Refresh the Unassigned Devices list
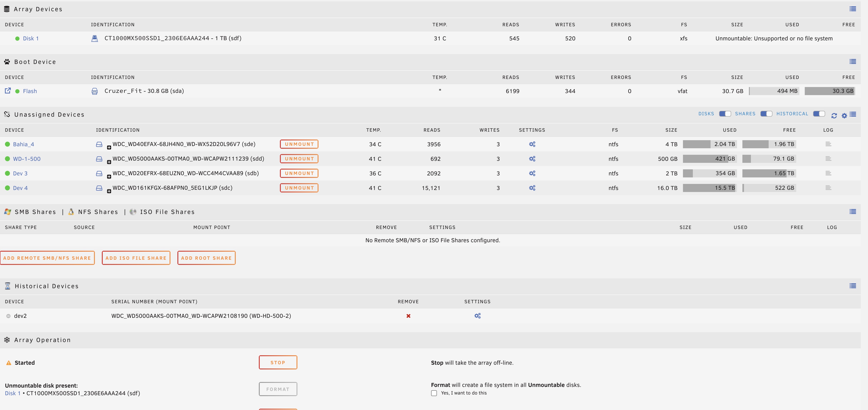868x410 pixels. click(834, 116)
